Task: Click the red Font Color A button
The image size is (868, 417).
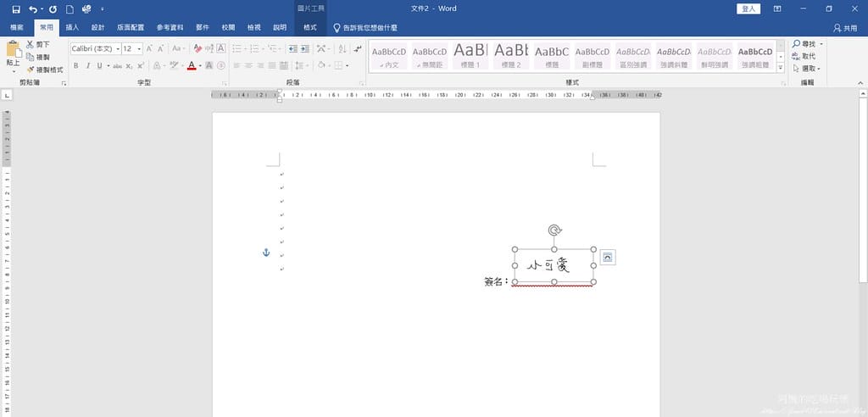Action: 192,65
